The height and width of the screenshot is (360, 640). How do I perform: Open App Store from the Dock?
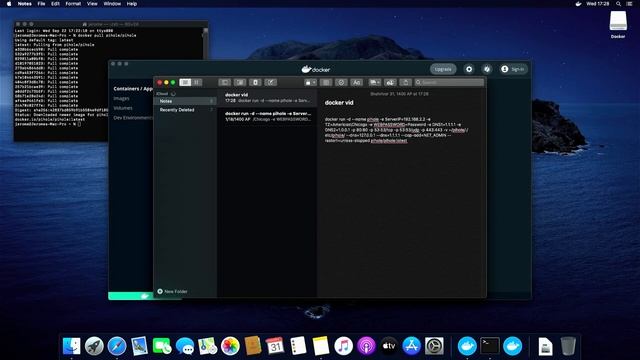(411, 346)
